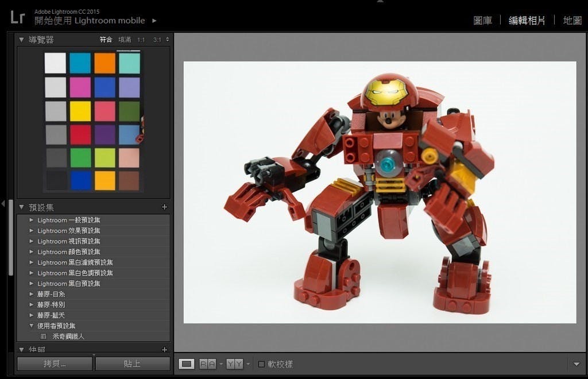Set navigator zoom to 1:1
Screen dimensions: 588x379
pyautogui.click(x=141, y=40)
